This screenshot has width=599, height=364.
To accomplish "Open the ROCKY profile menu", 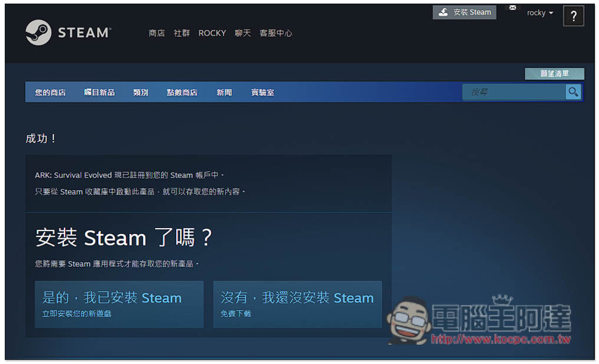I will [212, 34].
